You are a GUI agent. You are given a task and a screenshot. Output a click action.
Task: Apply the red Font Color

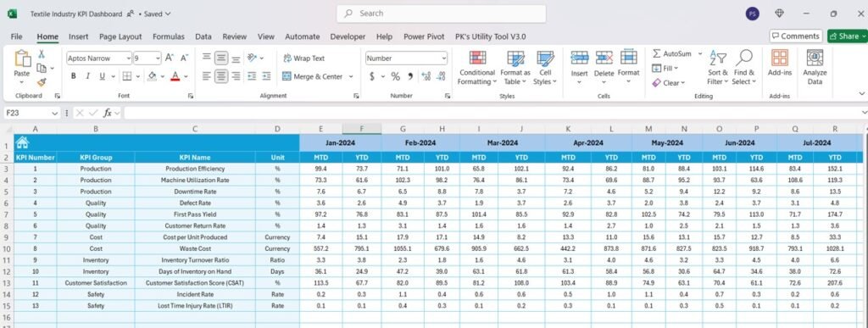tap(175, 76)
